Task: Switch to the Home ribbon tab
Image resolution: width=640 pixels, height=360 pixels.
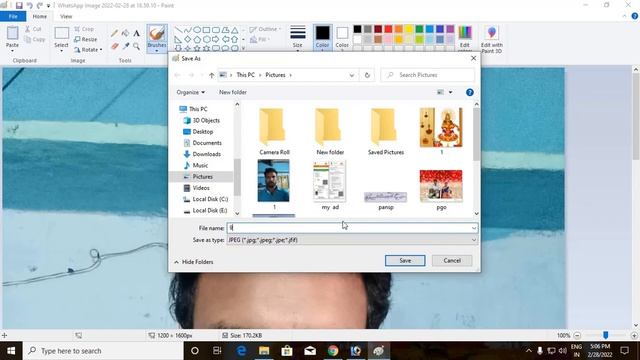Action: (x=40, y=16)
